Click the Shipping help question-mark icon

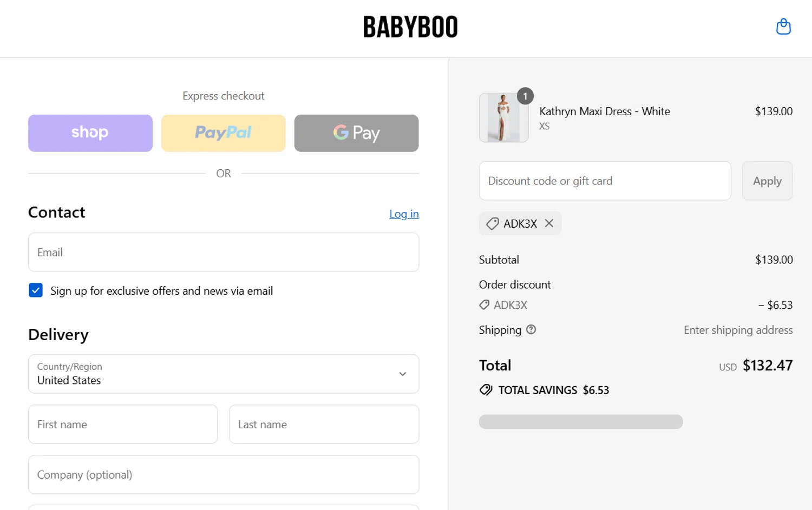tap(531, 329)
